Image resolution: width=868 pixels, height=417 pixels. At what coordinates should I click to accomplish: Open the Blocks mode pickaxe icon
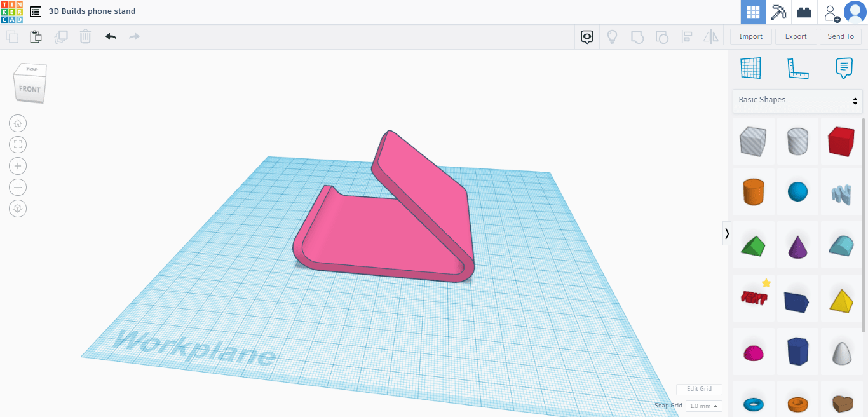coord(778,12)
